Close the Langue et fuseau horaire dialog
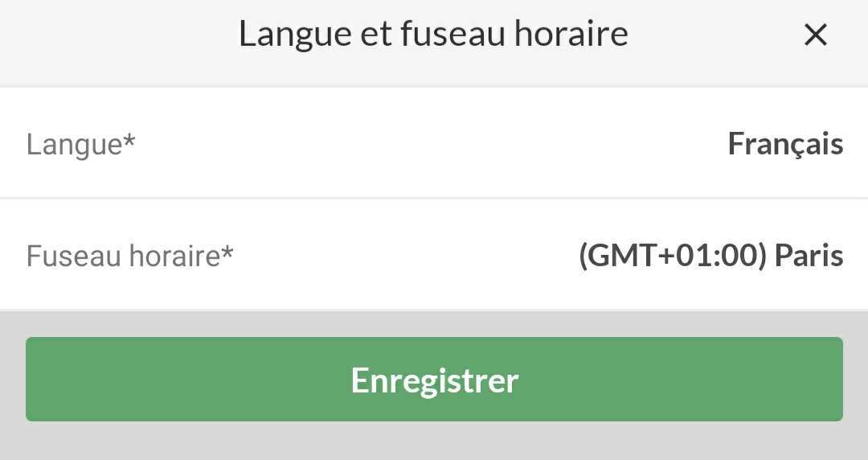This screenshot has width=868, height=460. click(815, 35)
